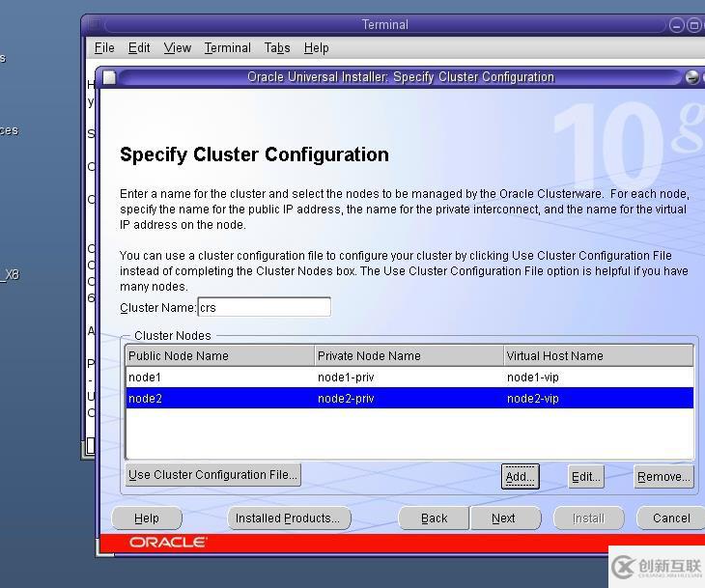Maximize the Terminal window
705x588 pixels.
[693, 25]
